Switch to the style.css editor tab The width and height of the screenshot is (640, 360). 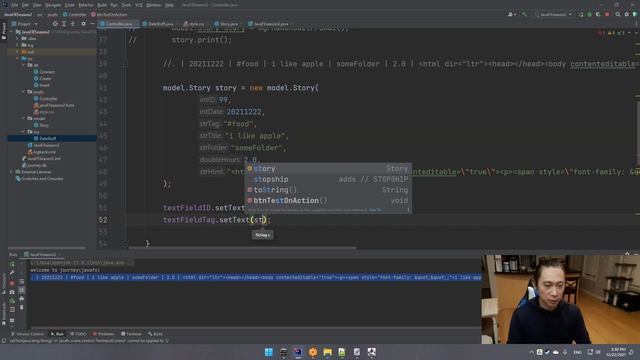194,24
